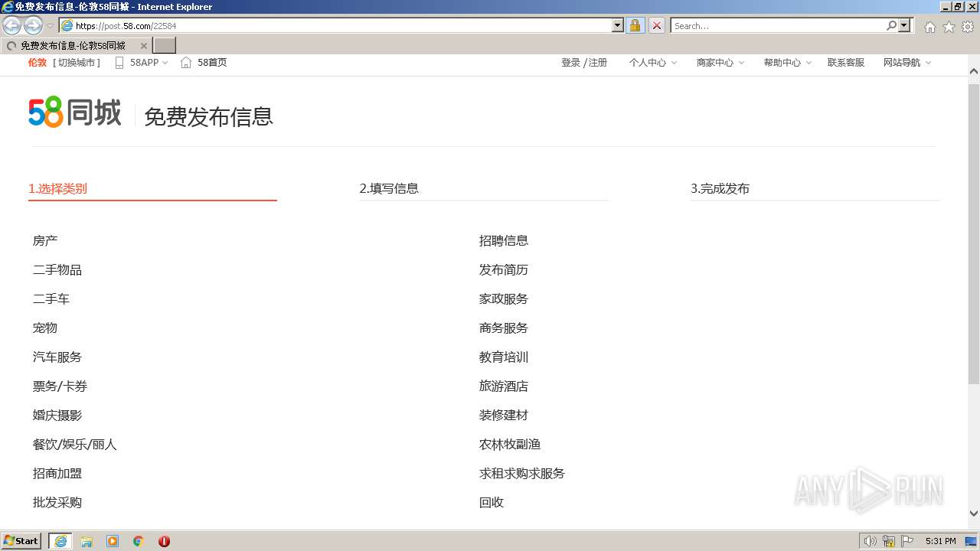The width and height of the screenshot is (980, 551).
Task: Expand the 商家中心 menu
Action: point(741,63)
